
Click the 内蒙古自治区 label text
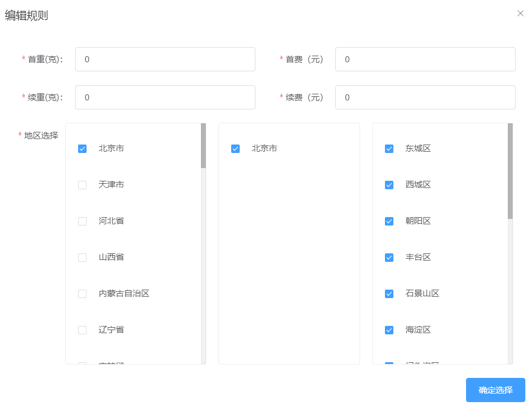124,294
